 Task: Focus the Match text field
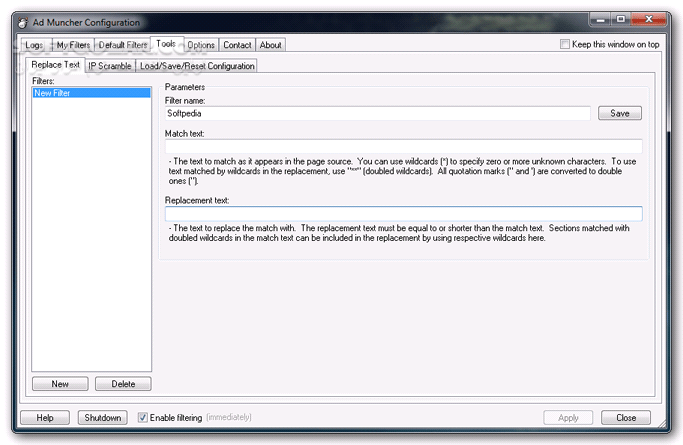[x=403, y=146]
